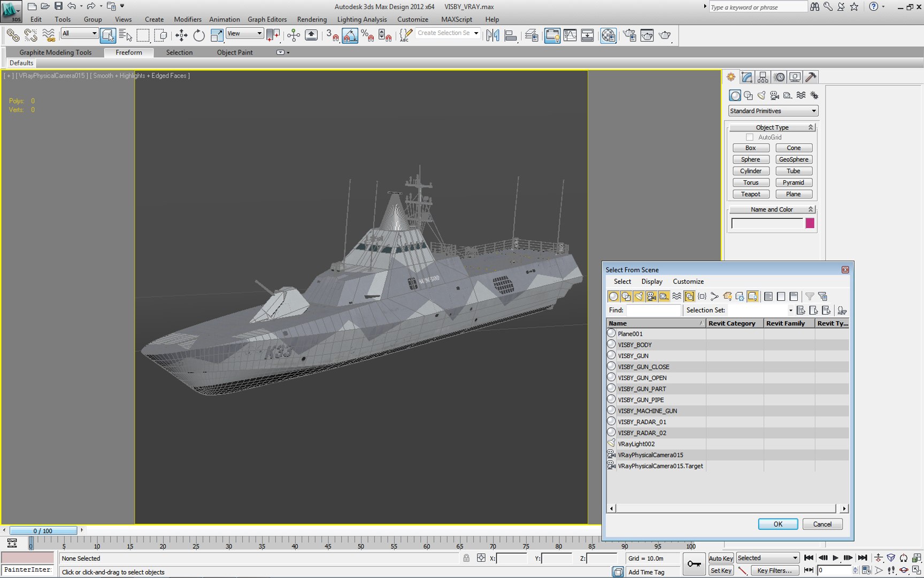The height and width of the screenshot is (578, 924).
Task: Open the Curve Editor
Action: [x=570, y=35]
